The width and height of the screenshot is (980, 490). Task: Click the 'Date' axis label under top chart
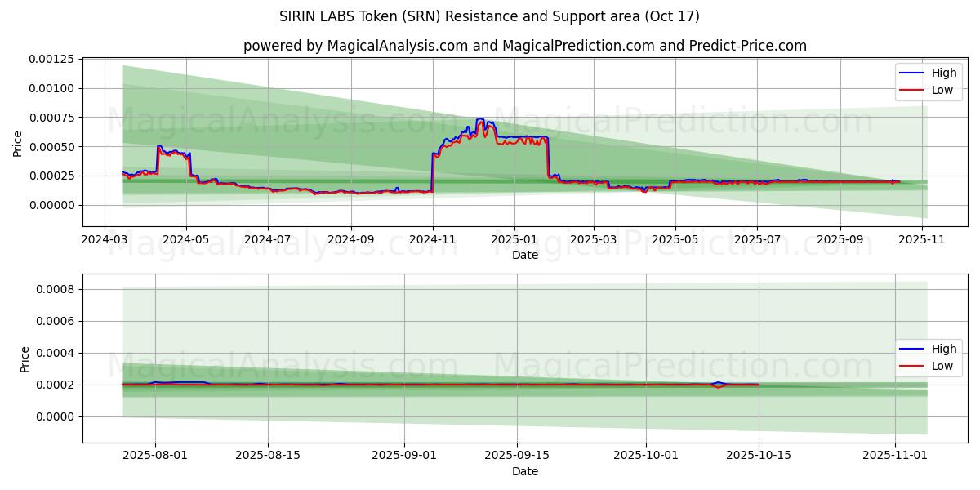pos(524,255)
